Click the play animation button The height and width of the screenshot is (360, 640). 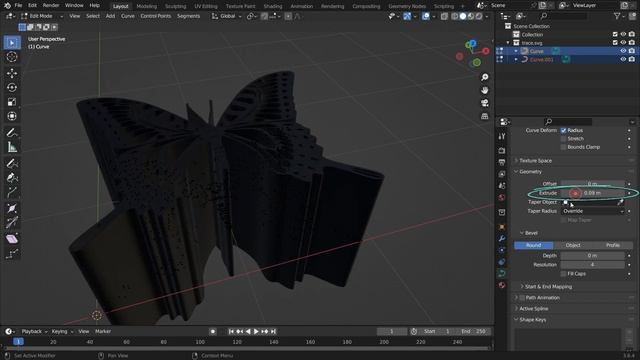pyautogui.click(x=256, y=331)
